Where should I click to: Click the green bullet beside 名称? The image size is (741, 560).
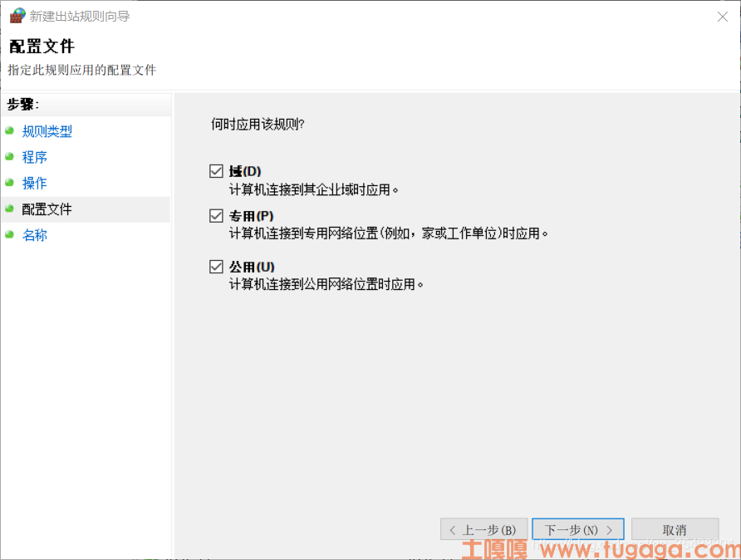tap(9, 234)
